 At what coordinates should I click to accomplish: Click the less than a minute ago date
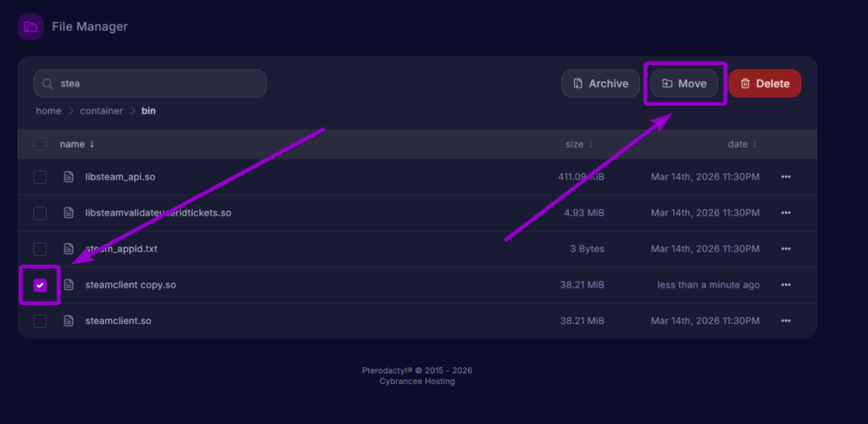coord(709,285)
